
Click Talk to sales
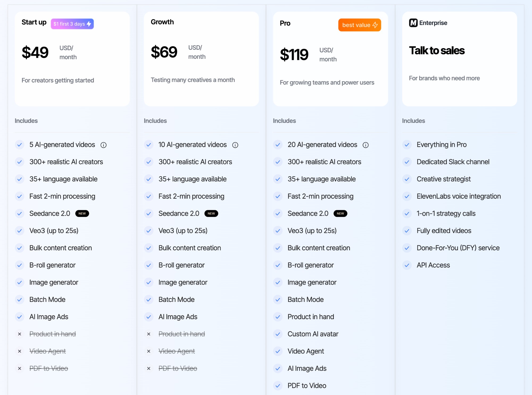tap(437, 51)
